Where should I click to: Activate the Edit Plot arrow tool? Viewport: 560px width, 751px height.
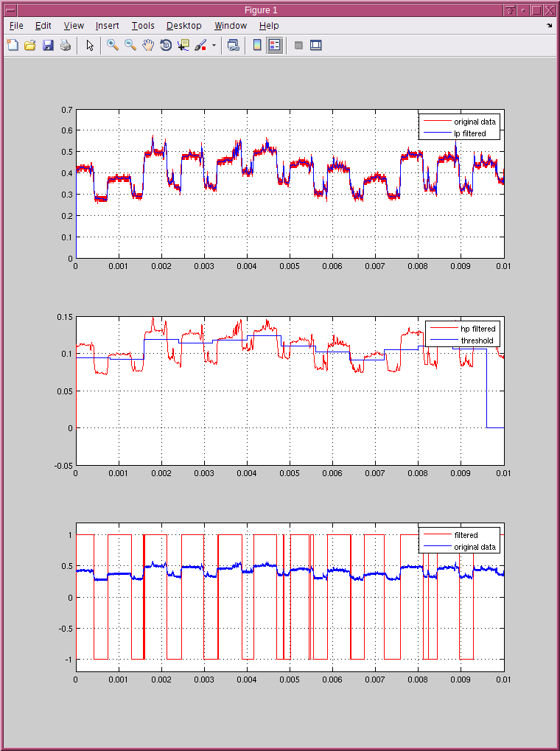pos(90,46)
